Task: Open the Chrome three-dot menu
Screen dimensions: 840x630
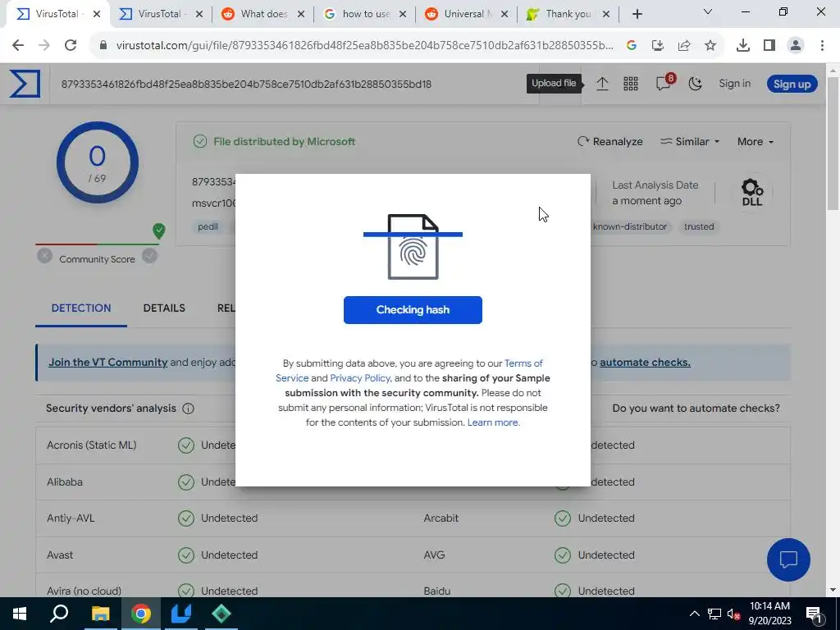Action: (x=822, y=46)
